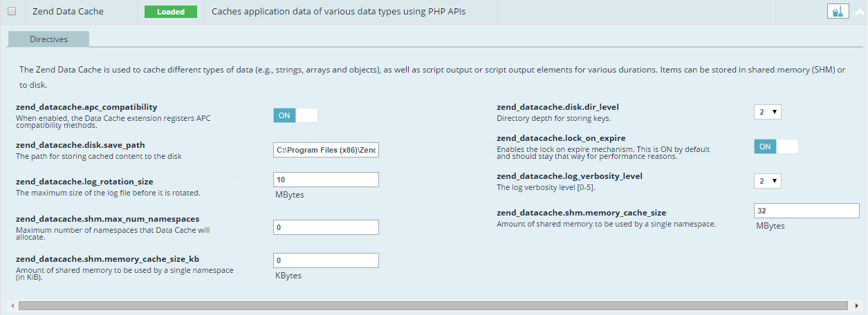Click the horizontal scrollbar thumb
Viewport: 868px width, 315px height.
click(432, 305)
